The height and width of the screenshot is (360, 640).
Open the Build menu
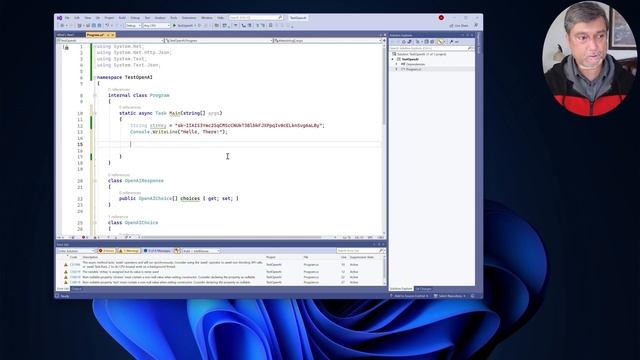click(x=122, y=18)
